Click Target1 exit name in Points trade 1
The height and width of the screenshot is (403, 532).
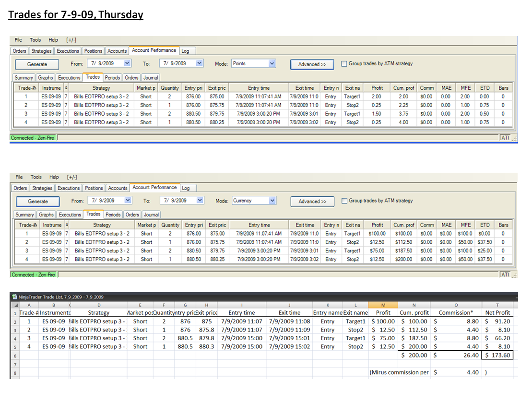(352, 96)
